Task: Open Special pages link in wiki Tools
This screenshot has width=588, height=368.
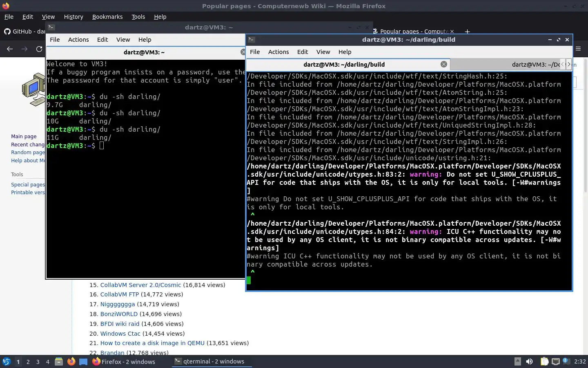Action: pos(28,185)
